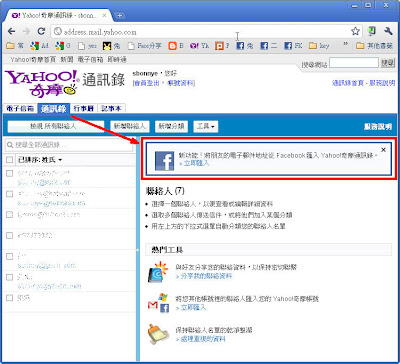Tick the first contact's checkbox in the list
The image size is (400, 364).
[x=10, y=173]
